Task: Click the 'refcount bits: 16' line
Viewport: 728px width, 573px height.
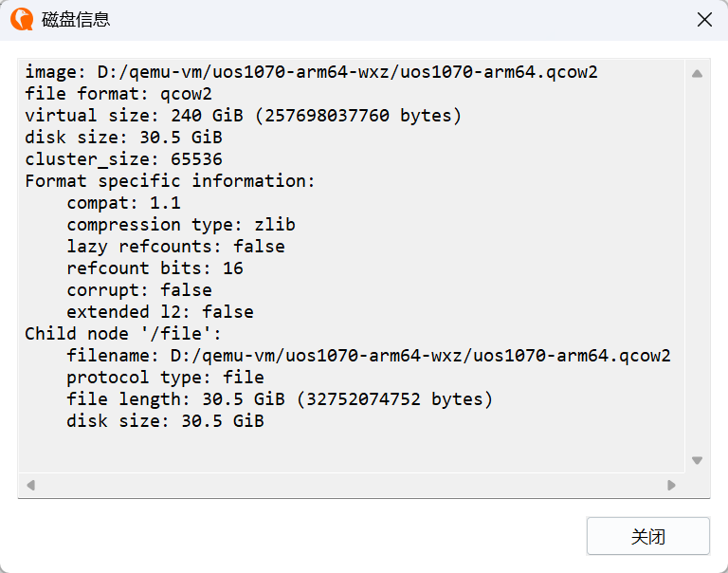Action: pyautogui.click(x=155, y=268)
